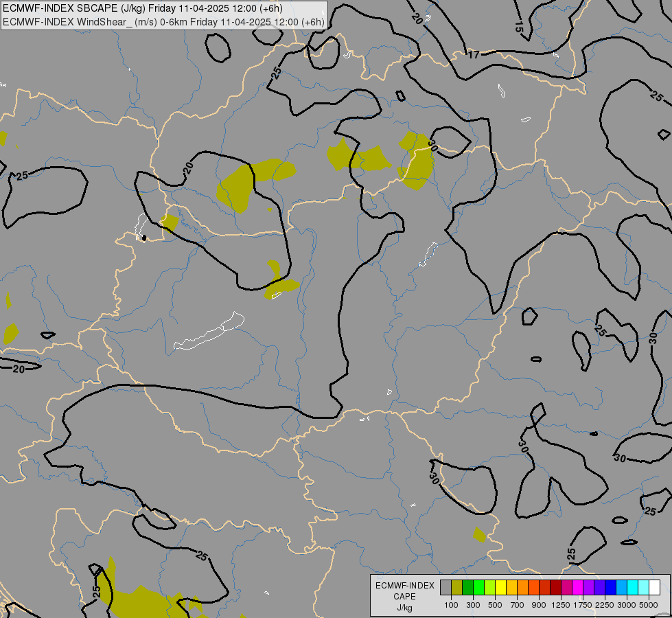This screenshot has width=672, height=618.
Task: Click the legend value 3000
Action: (627, 605)
